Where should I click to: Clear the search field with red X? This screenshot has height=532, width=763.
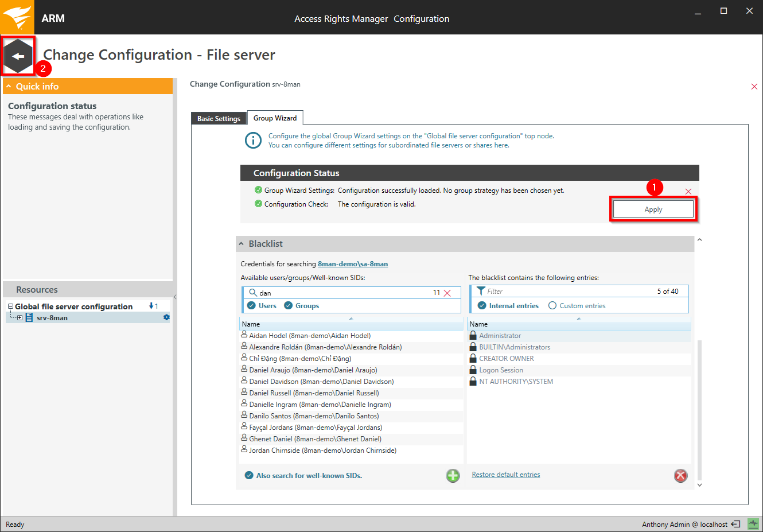coord(447,293)
